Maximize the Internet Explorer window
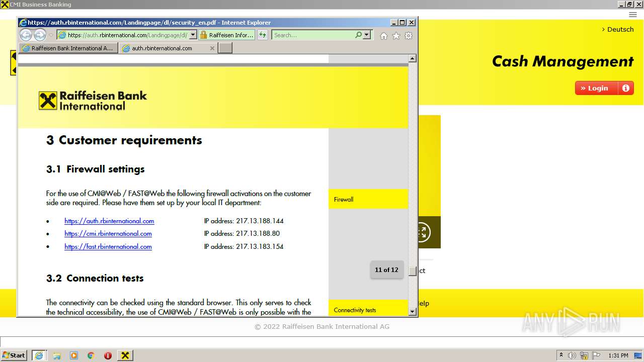Screen dimensions: 644x362 tap(402, 23)
